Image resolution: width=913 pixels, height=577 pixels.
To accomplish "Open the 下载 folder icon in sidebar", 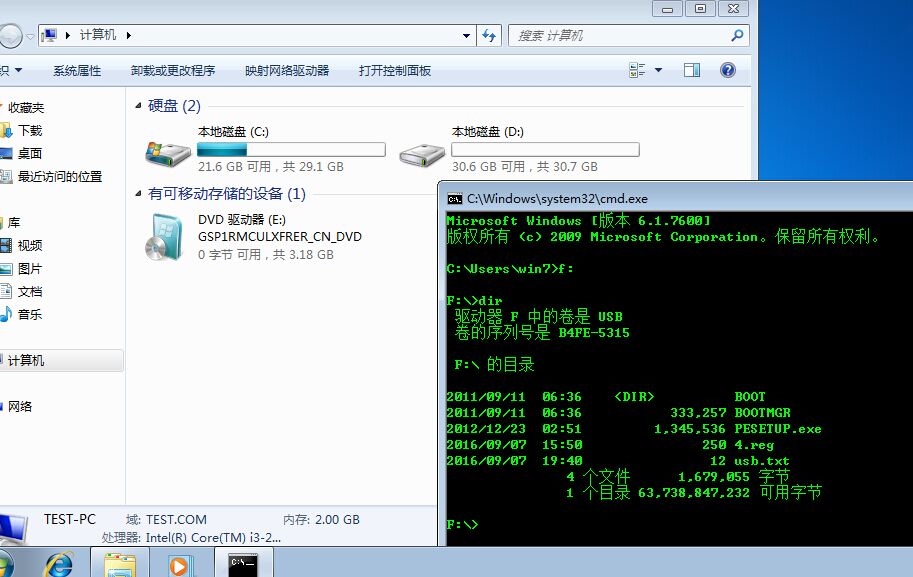I will pyautogui.click(x=6, y=130).
